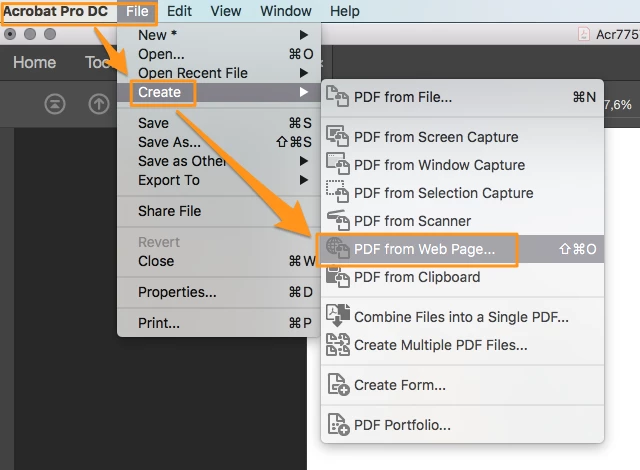Select Create Form... option

[462, 385]
